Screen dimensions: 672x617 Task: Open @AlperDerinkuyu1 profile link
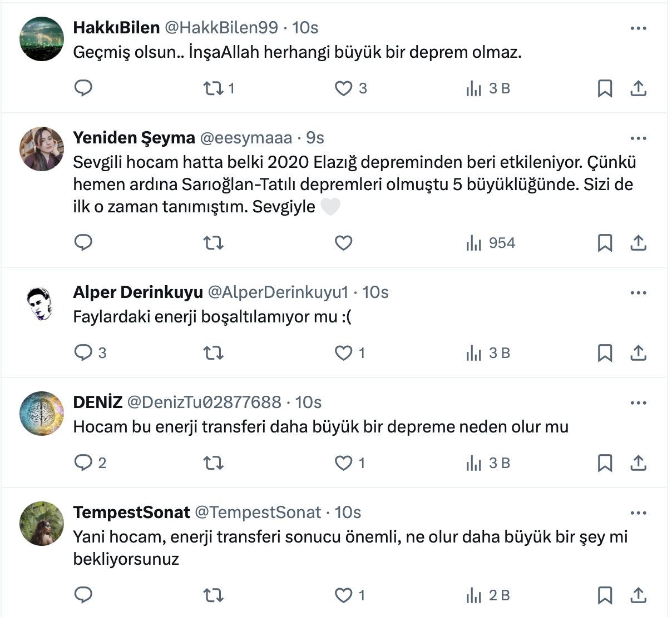pyautogui.click(x=278, y=292)
